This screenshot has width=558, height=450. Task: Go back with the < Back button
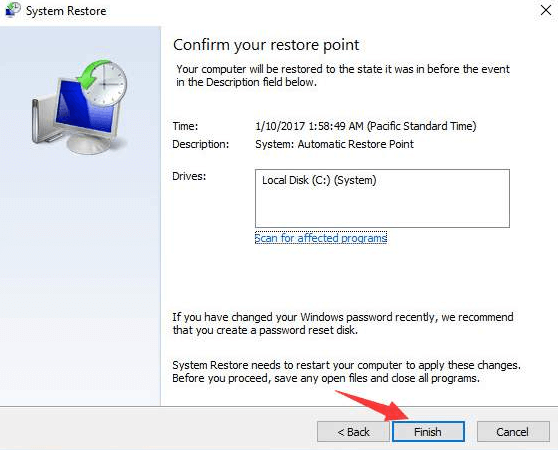coord(353,432)
